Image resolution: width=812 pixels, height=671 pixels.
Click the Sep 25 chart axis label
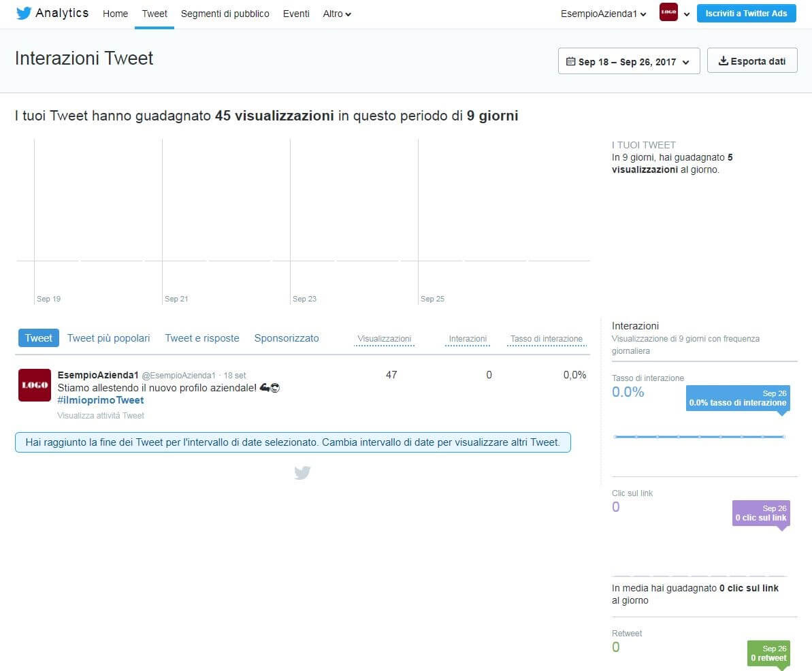(432, 299)
